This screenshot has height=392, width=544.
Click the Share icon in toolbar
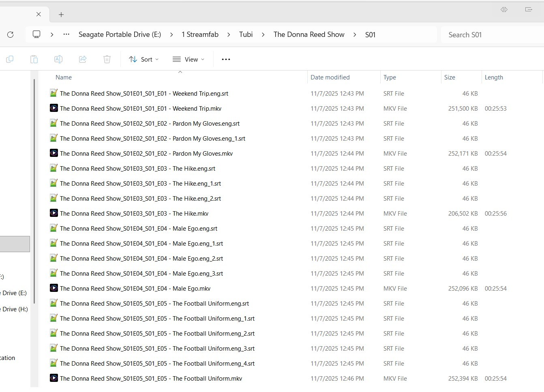pyautogui.click(x=83, y=60)
